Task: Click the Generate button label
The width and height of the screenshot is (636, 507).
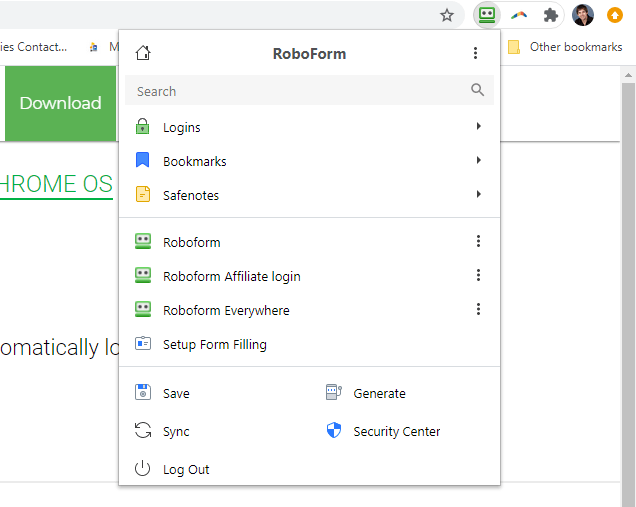Action: pyautogui.click(x=379, y=393)
